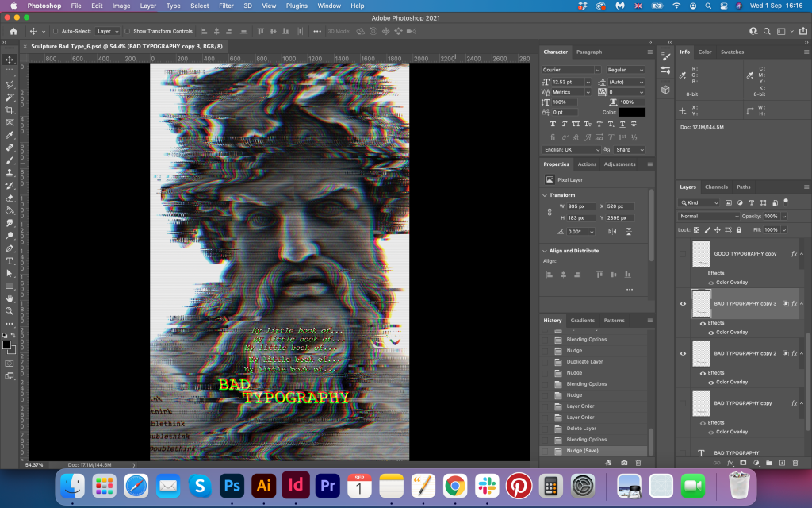Screen dimensions: 812x508
Task: Create new snapshot from History panel
Action: point(624,462)
